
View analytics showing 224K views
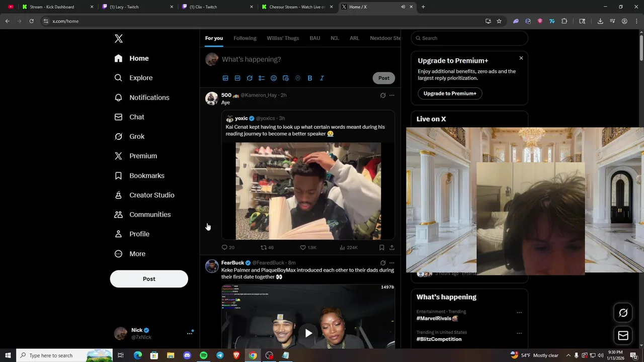click(349, 247)
